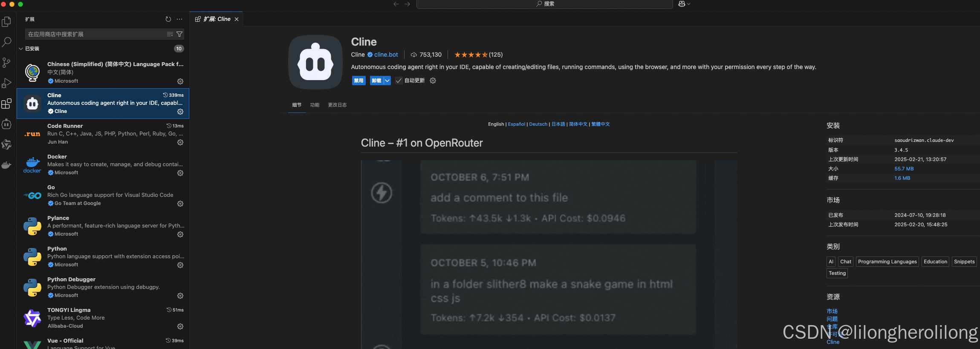Screen dimensions: 980x349
Task: Open Run and Debug view
Action: (6, 83)
